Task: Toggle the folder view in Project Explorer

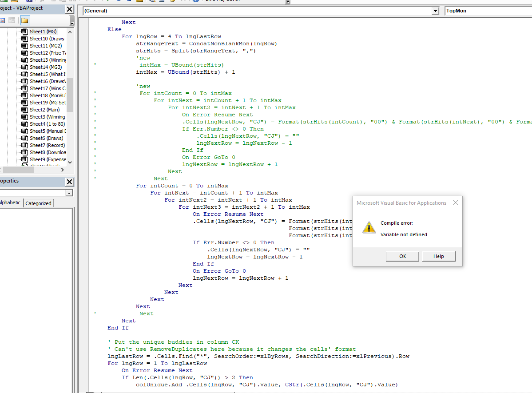Action: pyautogui.click(x=25, y=20)
